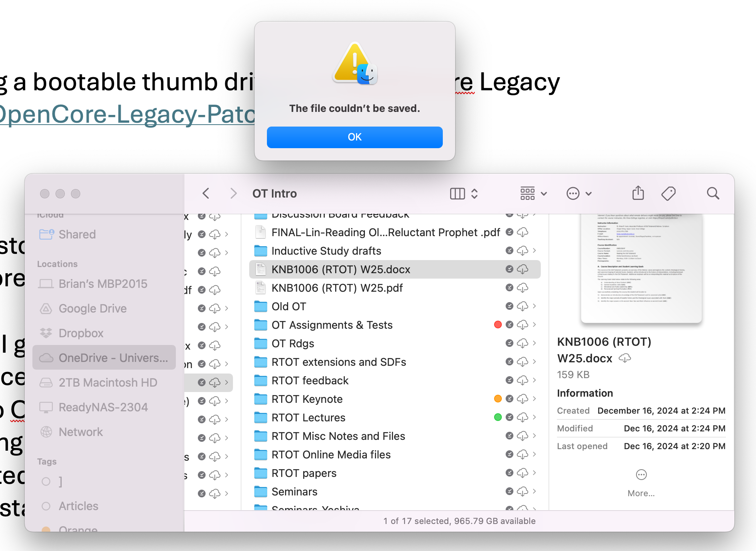756x551 pixels.
Task: Select the Articles tag circle
Action: click(x=46, y=506)
